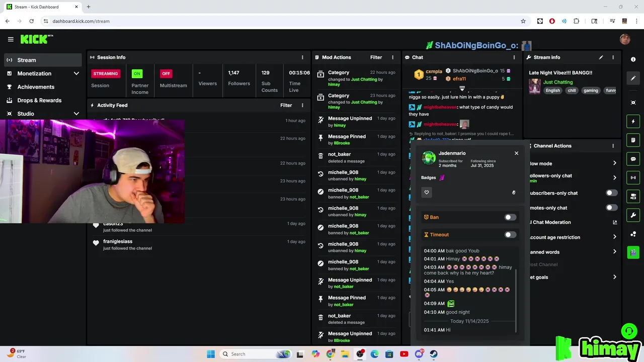Screen dimensions: 644x362
Task: Click the taskbar Search box
Action: (x=256, y=354)
